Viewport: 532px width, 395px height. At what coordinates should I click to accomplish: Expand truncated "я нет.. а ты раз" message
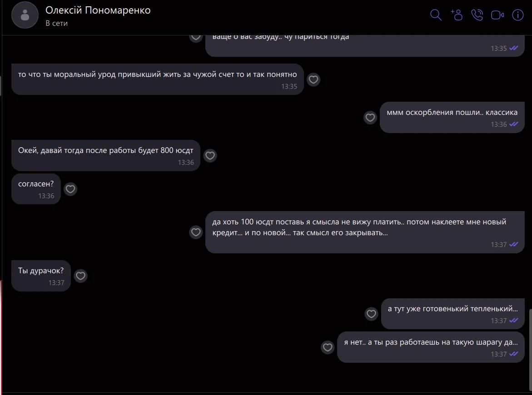tap(431, 343)
